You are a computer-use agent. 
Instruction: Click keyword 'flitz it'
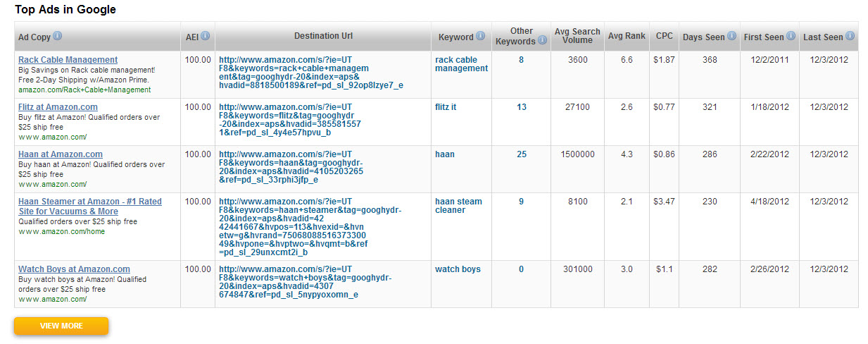point(446,107)
